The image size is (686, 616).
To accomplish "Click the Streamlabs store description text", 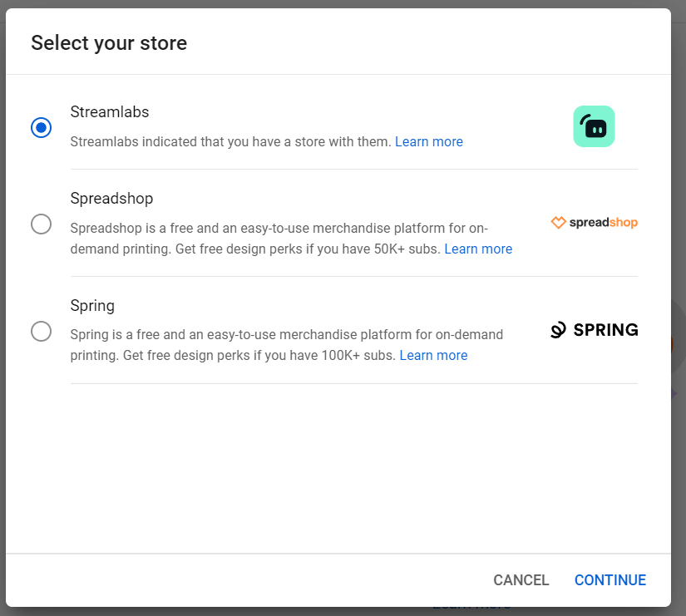I will tap(230, 142).
